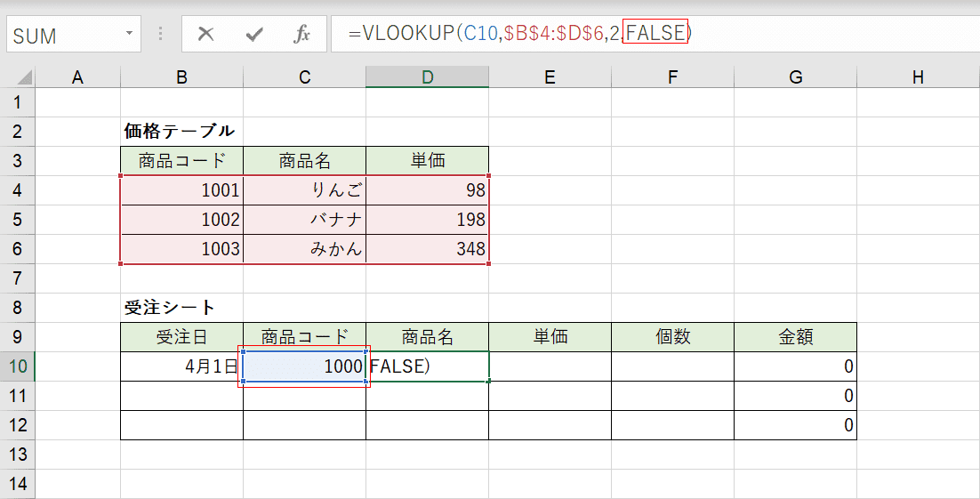
Task: Select cell with product code 1002
Action: [182, 220]
